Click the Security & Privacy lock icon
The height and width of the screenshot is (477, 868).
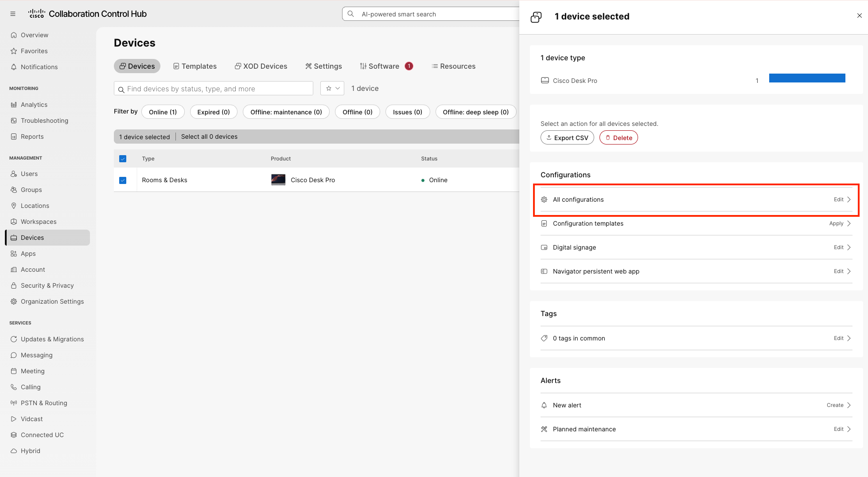14,285
